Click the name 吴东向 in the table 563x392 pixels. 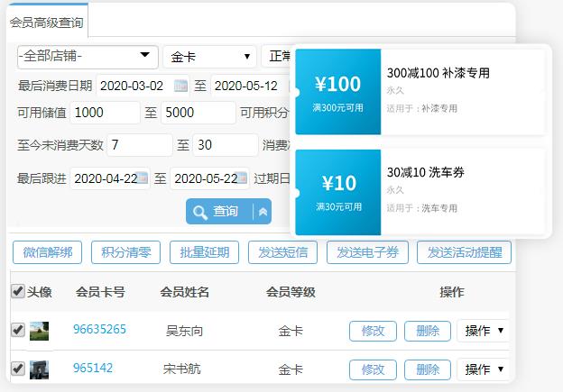click(185, 331)
